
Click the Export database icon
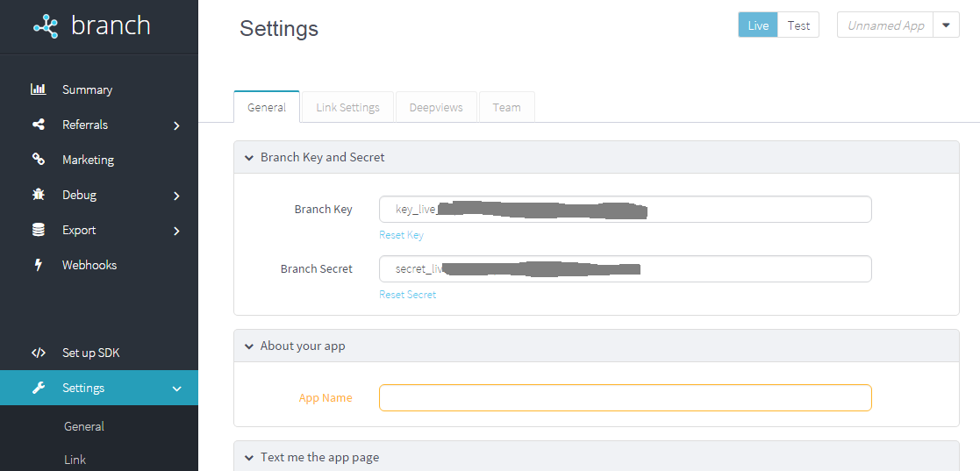(x=38, y=230)
